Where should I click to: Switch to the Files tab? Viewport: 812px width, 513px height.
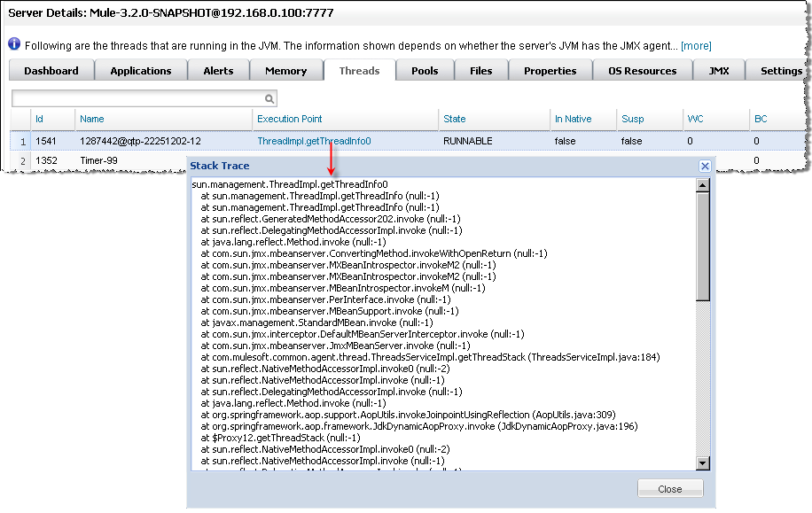click(481, 71)
